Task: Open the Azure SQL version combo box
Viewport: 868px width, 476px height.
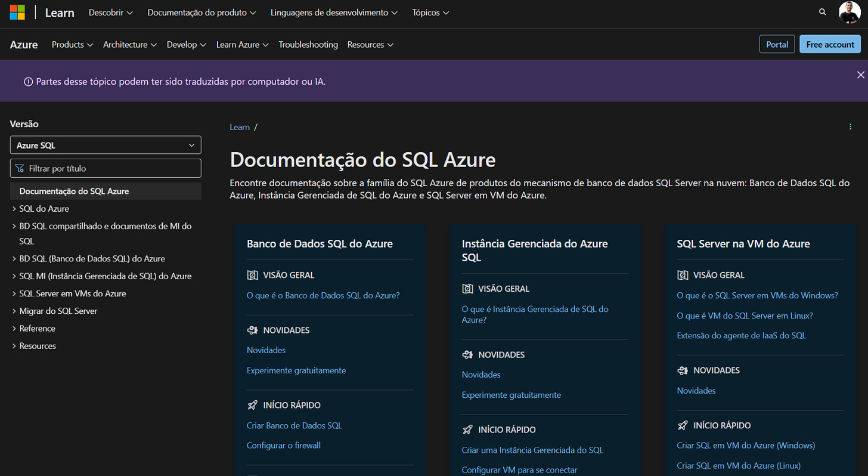Action: coord(106,145)
